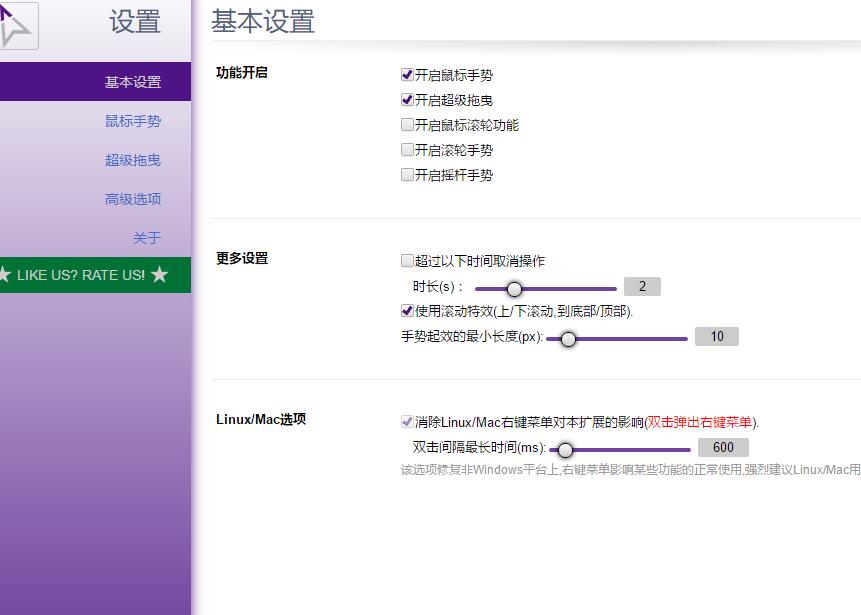Click the mouse cursor logo icon
Image resolution: width=861 pixels, height=615 pixels.
18,26
